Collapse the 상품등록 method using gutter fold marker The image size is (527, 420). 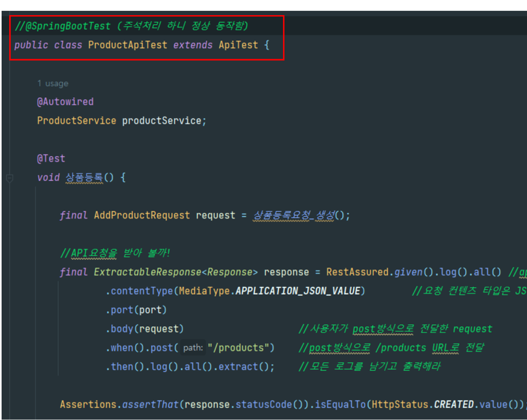point(10,178)
